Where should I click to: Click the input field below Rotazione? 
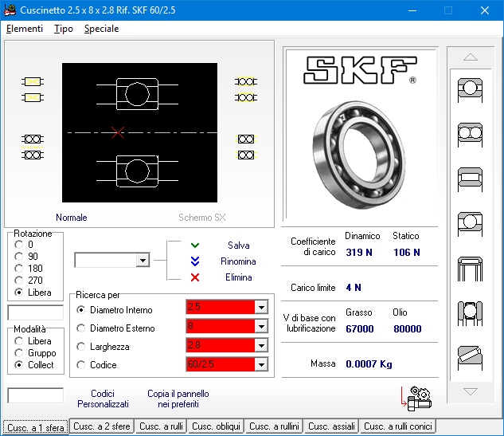(x=35, y=312)
